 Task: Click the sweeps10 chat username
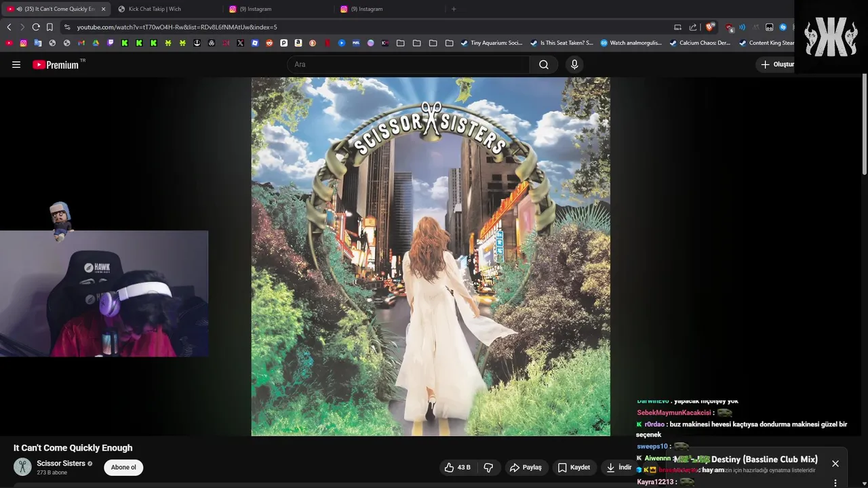tap(652, 447)
